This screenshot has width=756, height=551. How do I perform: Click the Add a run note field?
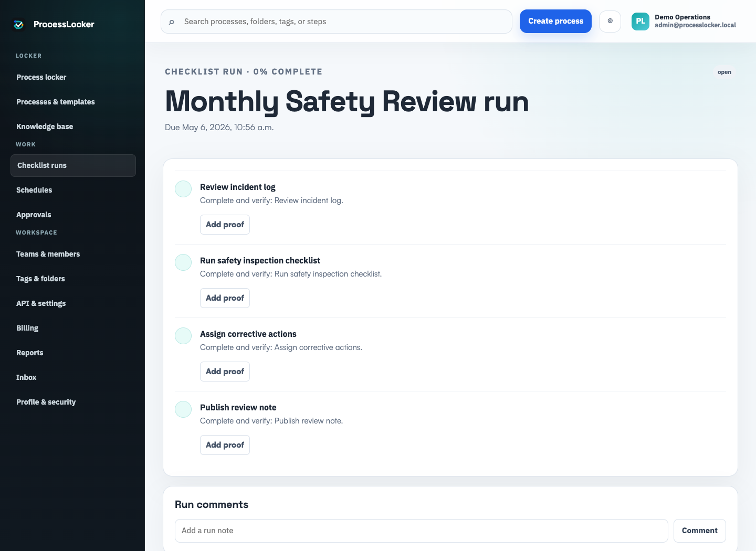click(421, 531)
